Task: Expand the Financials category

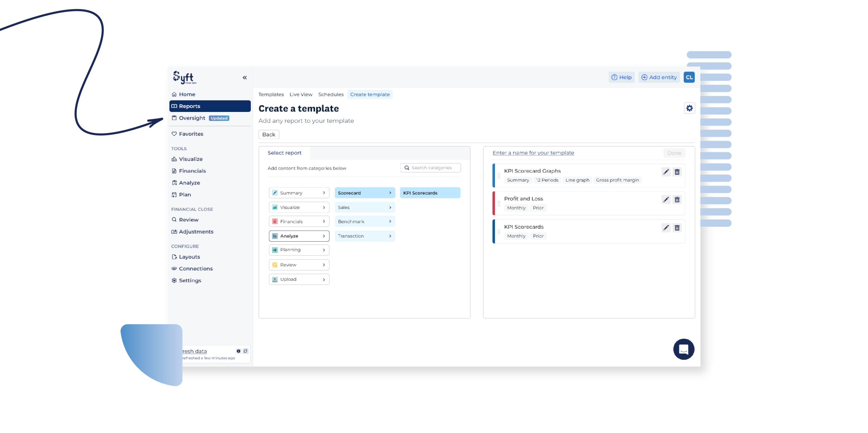Action: point(299,221)
